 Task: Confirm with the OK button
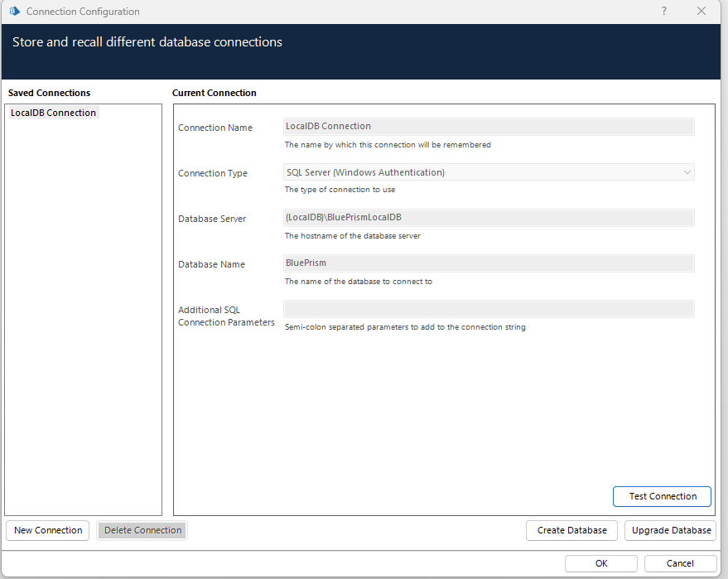point(601,563)
